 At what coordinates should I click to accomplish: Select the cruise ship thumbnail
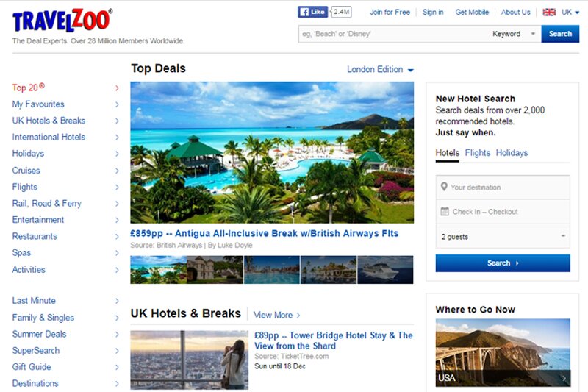pos(385,270)
